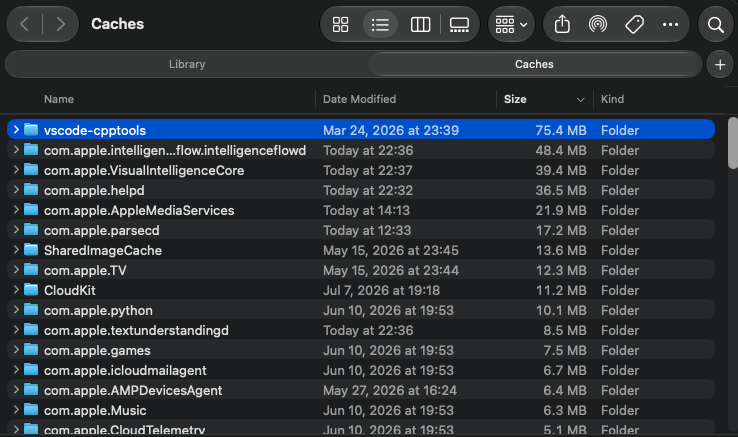Go forward with the right arrow button

click(60, 24)
